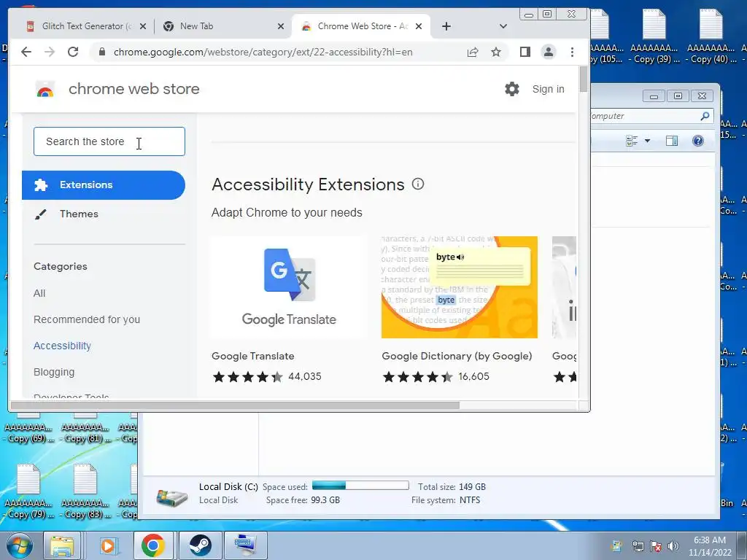Open the on-screen keyboard taskbar icon

245,545
